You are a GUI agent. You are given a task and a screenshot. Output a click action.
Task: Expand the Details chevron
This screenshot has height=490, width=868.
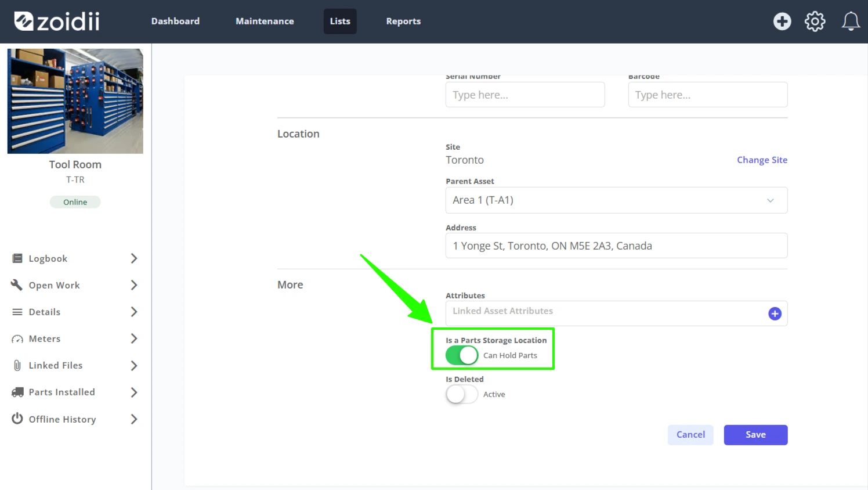pos(134,312)
